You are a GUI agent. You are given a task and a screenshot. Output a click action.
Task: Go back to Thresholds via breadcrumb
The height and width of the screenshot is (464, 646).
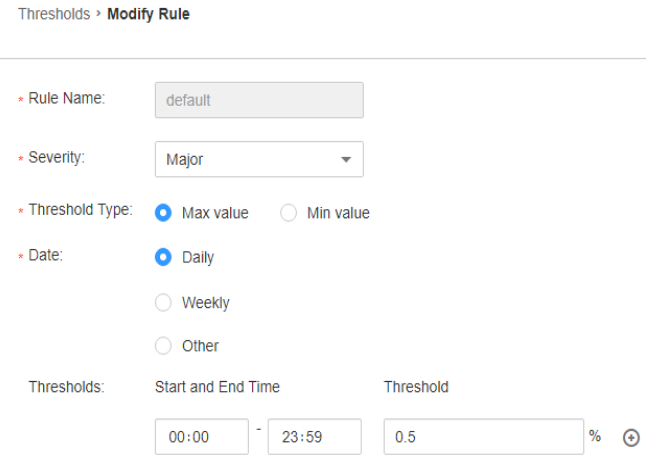[54, 14]
